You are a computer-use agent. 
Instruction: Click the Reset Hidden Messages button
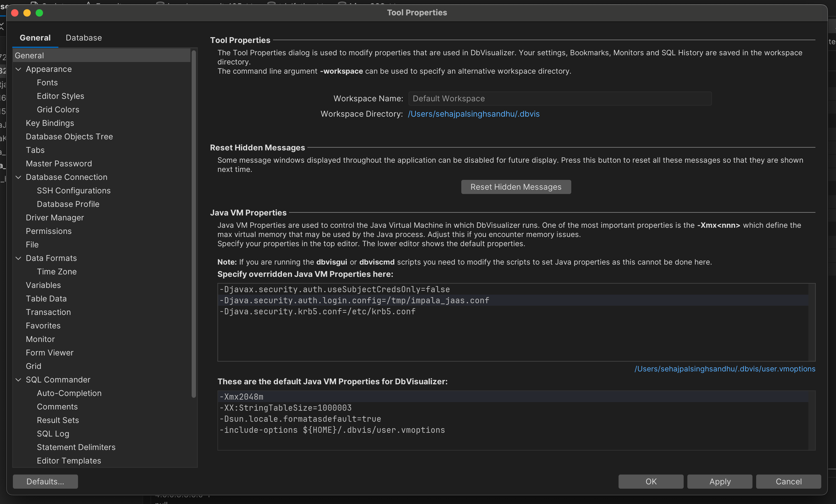(x=516, y=187)
